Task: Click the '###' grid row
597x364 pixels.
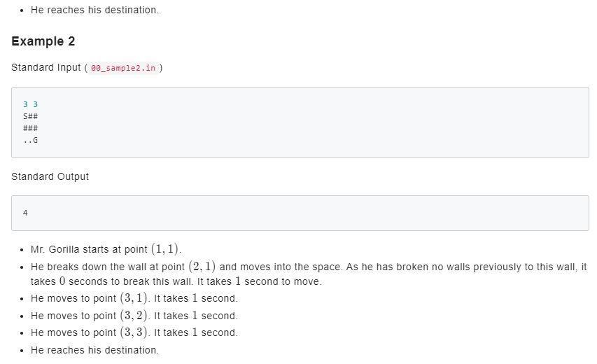Action: [x=31, y=128]
